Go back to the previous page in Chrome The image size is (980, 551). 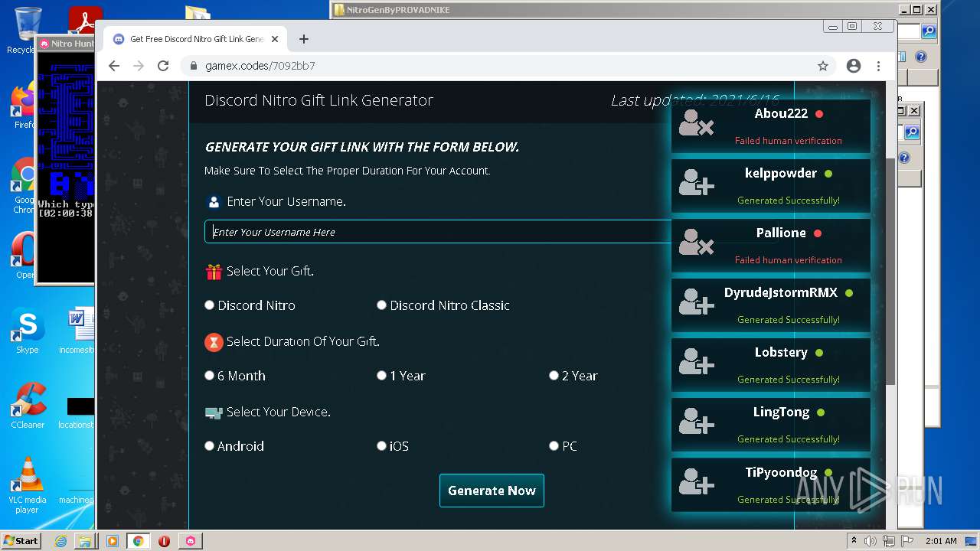[x=114, y=66]
